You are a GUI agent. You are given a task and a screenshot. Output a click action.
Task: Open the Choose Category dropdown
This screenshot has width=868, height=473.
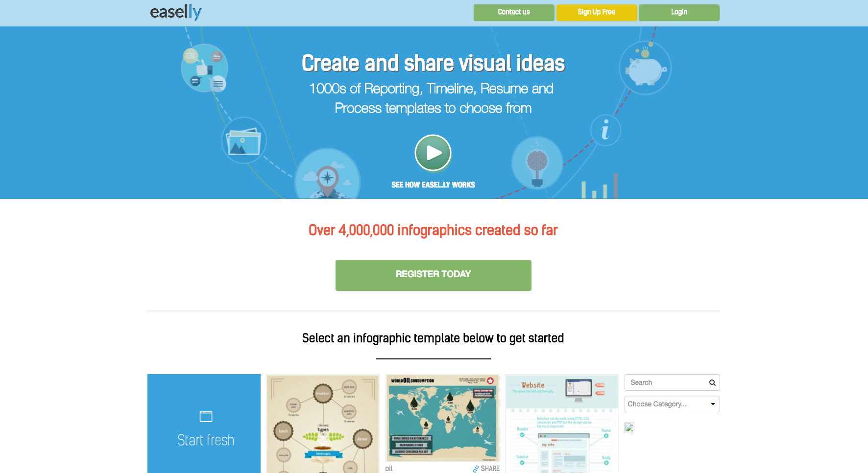pyautogui.click(x=672, y=404)
